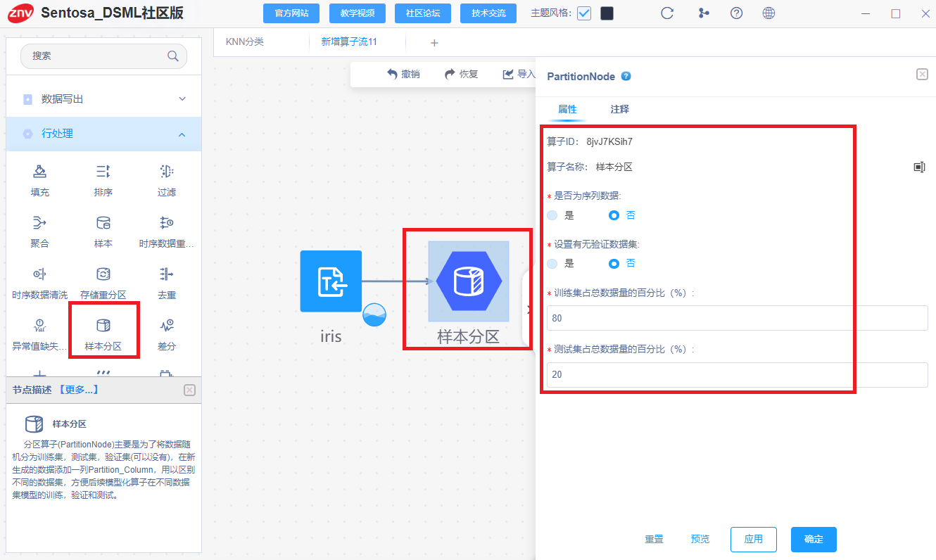Click the 算子ID value 8jvJ7KSih7
The width and height of the screenshot is (936, 560).
point(609,141)
